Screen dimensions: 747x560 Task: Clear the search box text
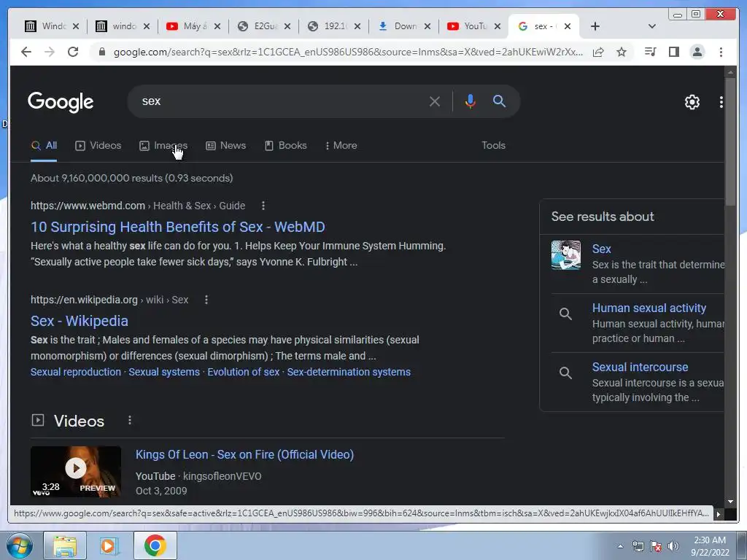click(x=435, y=101)
